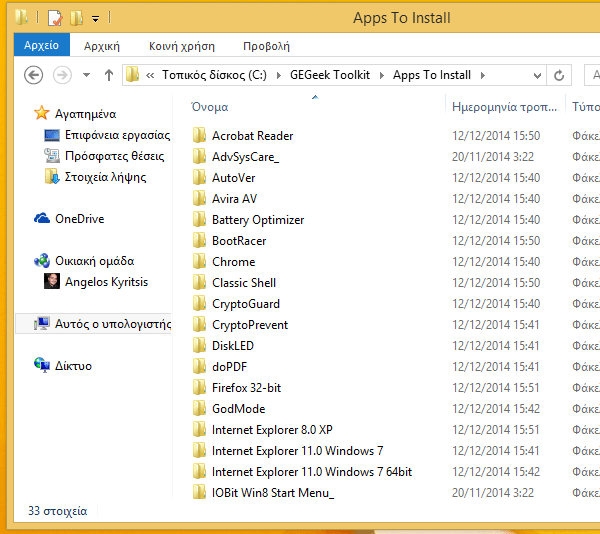
Task: Click date 12/12/2014 15:51 of Firefox 32-bit
Action: tap(496, 388)
